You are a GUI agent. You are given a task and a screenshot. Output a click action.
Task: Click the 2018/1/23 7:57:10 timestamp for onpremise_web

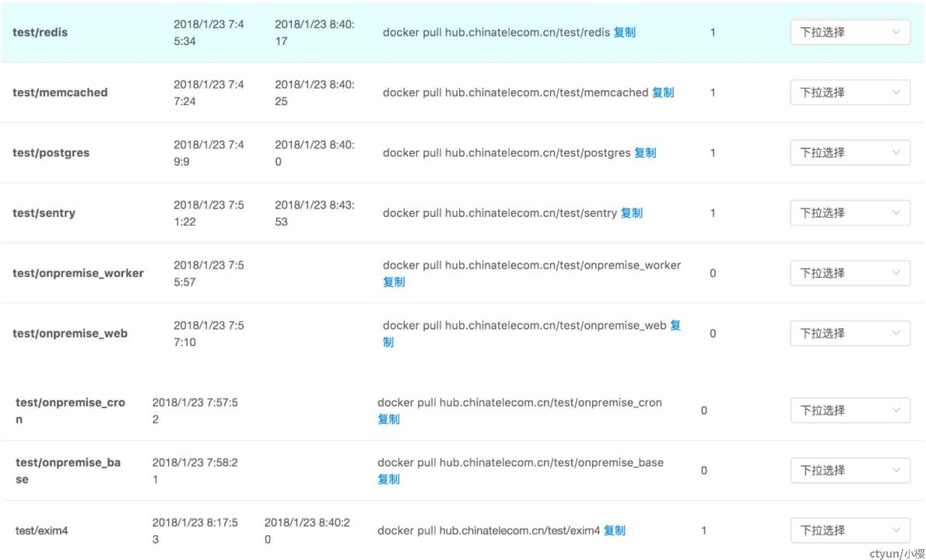[x=209, y=334]
